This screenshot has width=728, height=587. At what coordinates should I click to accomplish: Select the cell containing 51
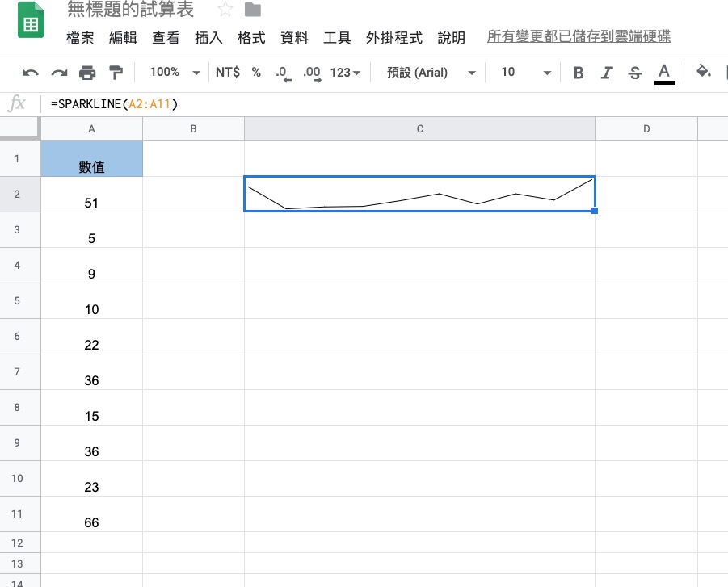(x=91, y=195)
